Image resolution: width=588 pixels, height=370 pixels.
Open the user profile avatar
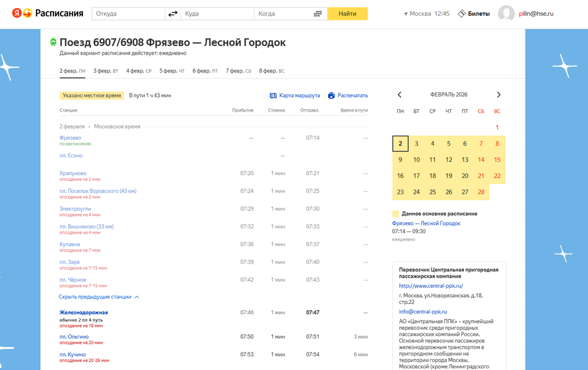tap(506, 14)
